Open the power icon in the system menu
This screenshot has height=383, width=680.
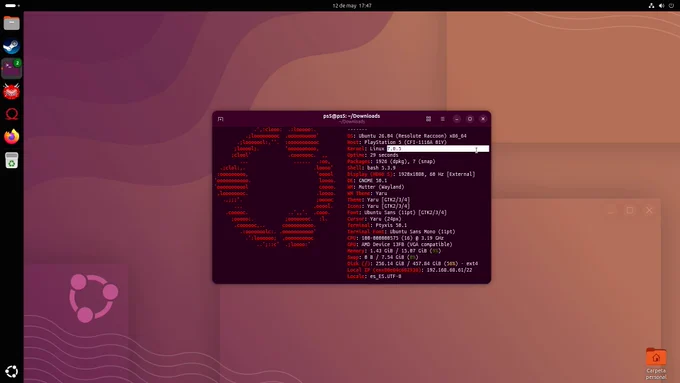[671, 6]
